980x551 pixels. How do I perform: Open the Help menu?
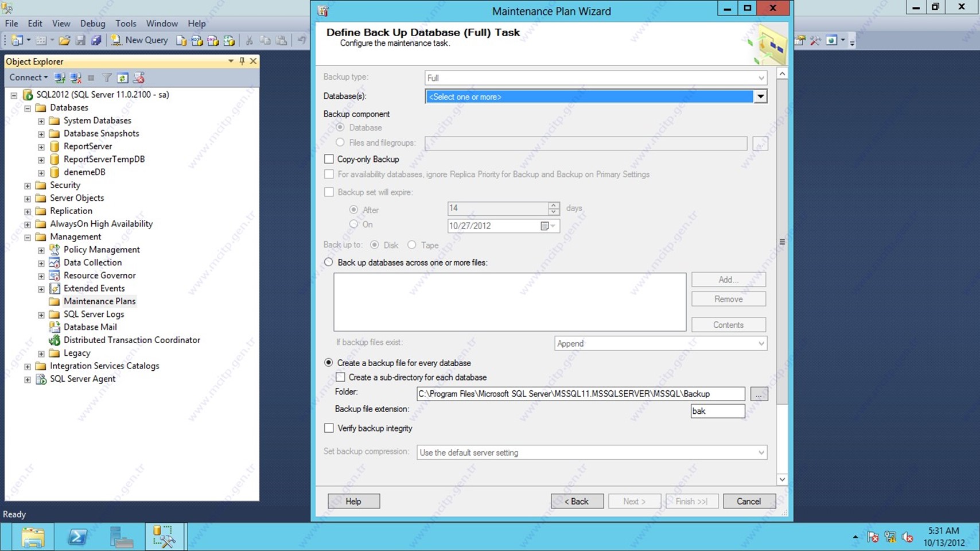196,24
